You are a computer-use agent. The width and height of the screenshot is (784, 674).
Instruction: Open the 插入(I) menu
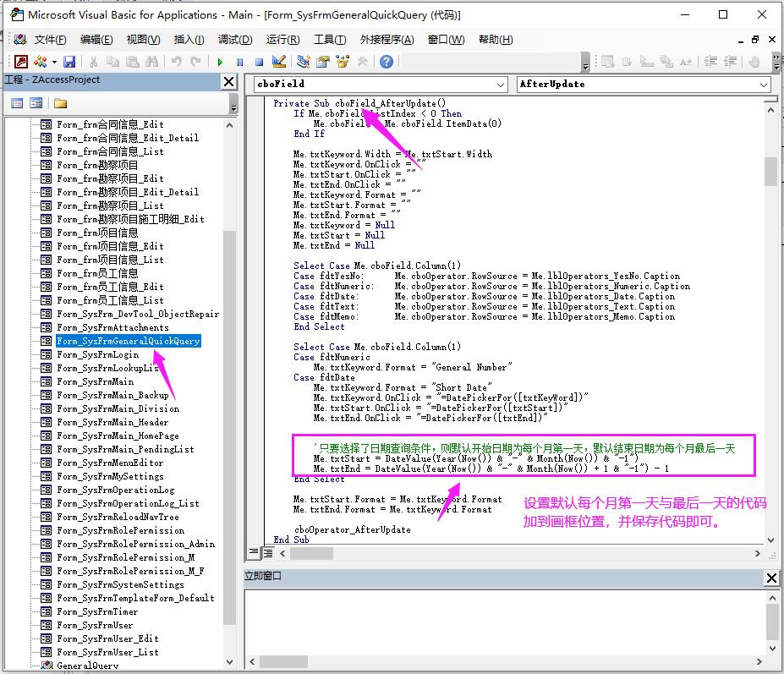coord(189,40)
